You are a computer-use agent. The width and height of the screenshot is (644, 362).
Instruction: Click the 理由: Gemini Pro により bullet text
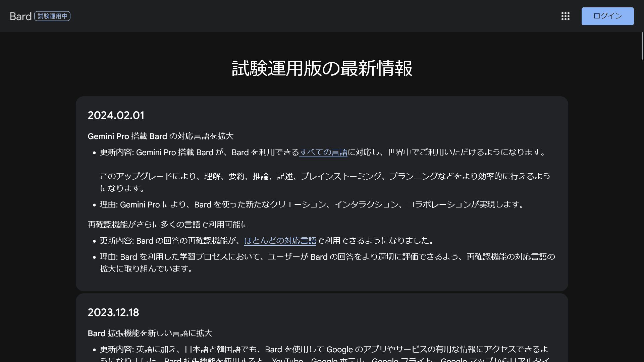coord(312,204)
